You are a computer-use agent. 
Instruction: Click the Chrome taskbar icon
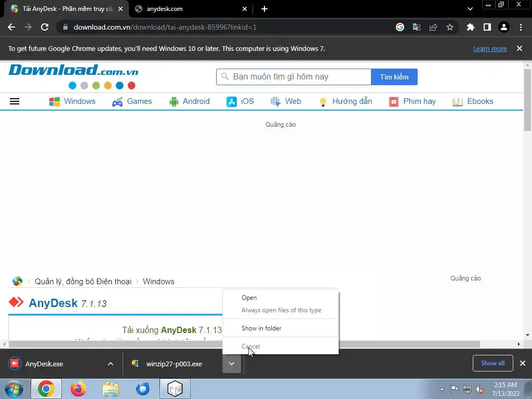coord(46,389)
